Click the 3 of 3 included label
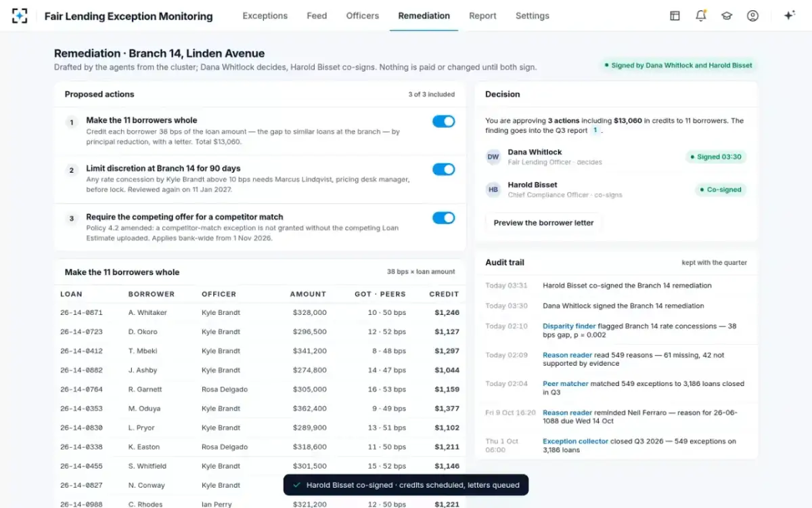The height and width of the screenshot is (508, 812). point(432,95)
